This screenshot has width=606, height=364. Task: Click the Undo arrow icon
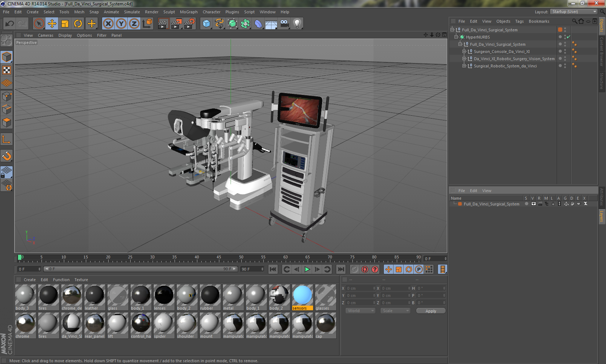[x=10, y=24]
